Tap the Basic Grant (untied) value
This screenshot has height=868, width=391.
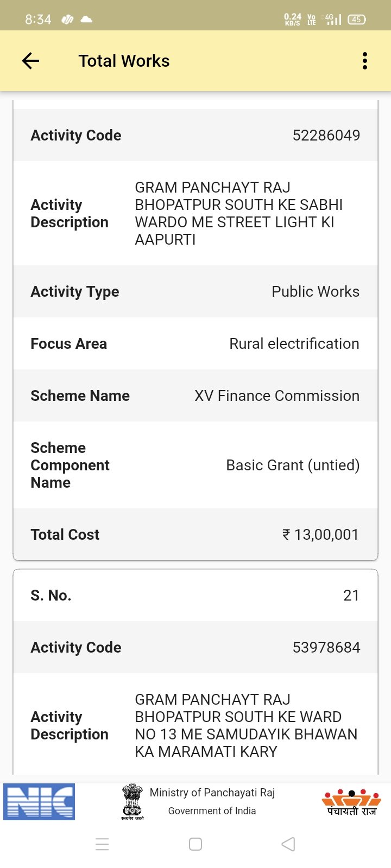coord(293,465)
